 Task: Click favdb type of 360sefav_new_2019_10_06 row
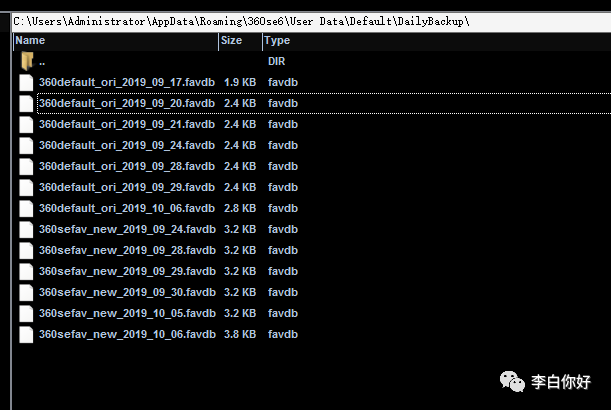point(283,335)
